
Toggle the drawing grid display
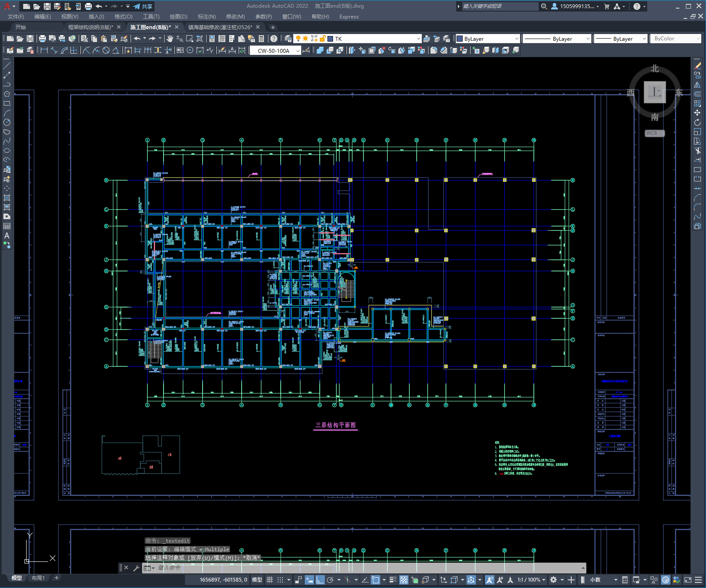pyautogui.click(x=270, y=580)
